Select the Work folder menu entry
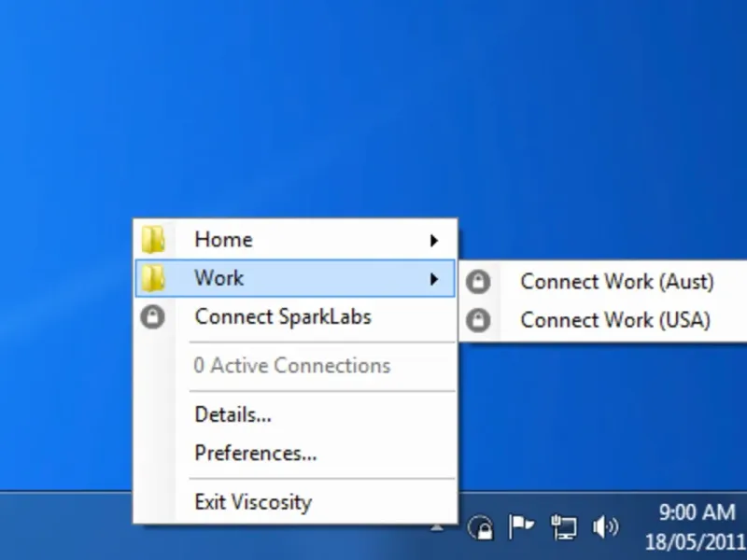The height and width of the screenshot is (560, 747). (x=295, y=278)
